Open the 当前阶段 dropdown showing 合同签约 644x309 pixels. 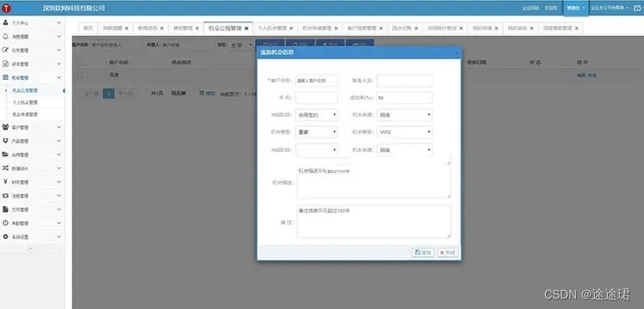click(x=316, y=115)
